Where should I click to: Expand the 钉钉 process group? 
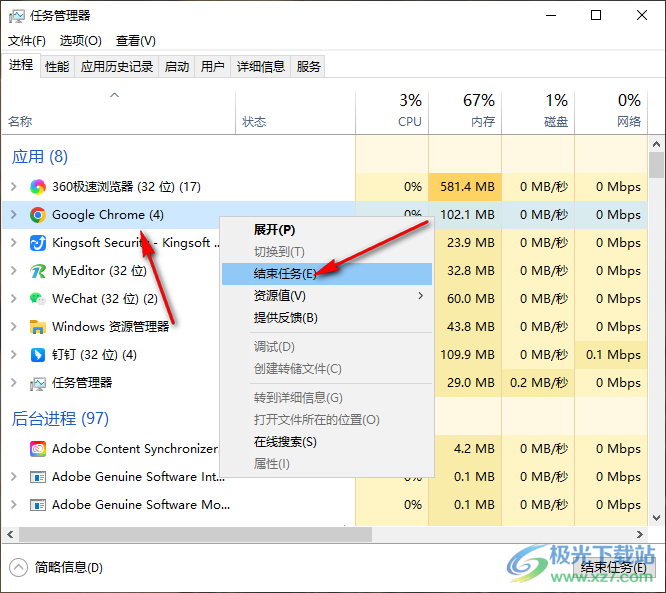(x=14, y=355)
